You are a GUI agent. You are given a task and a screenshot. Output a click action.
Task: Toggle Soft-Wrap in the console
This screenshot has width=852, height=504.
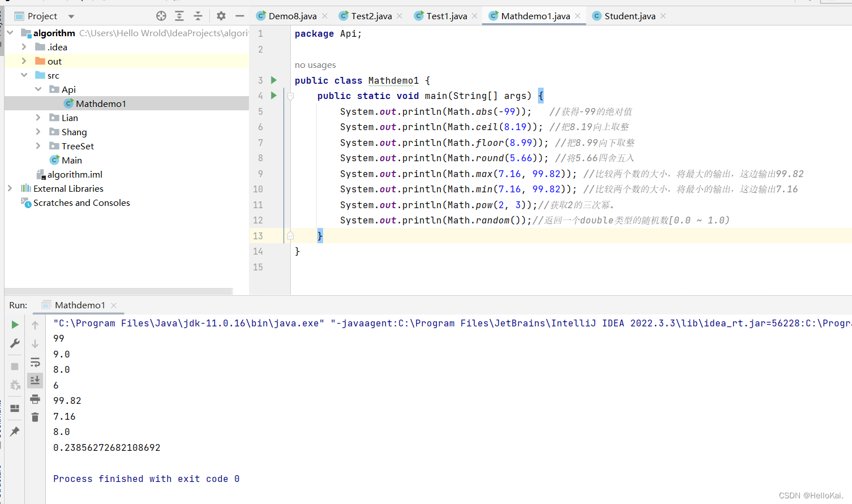(x=35, y=362)
